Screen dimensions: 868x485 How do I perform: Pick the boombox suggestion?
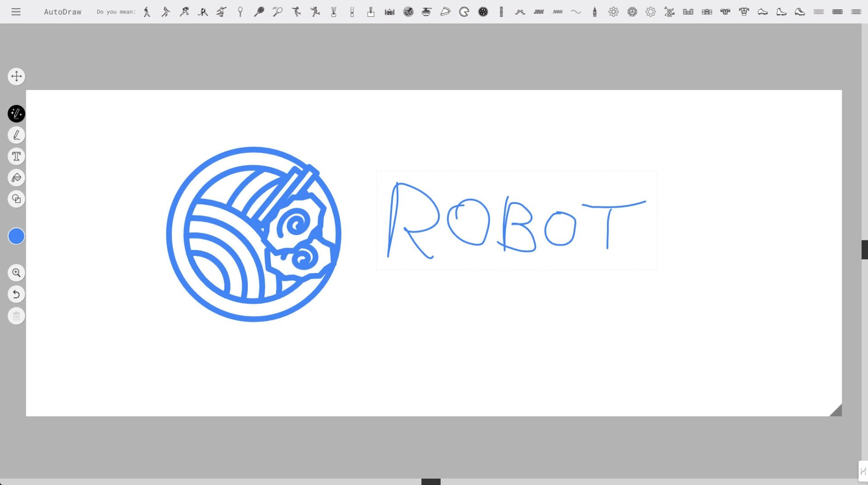707,12
